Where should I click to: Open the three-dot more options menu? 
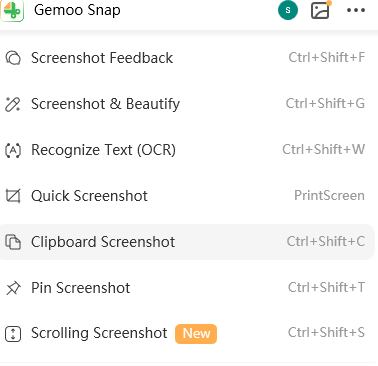coord(356,10)
